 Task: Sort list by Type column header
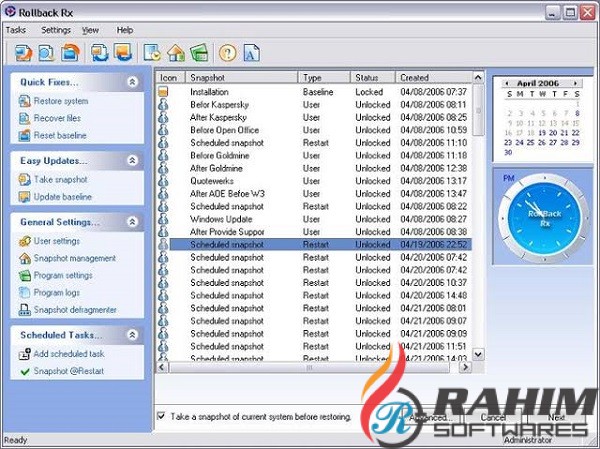tap(324, 78)
